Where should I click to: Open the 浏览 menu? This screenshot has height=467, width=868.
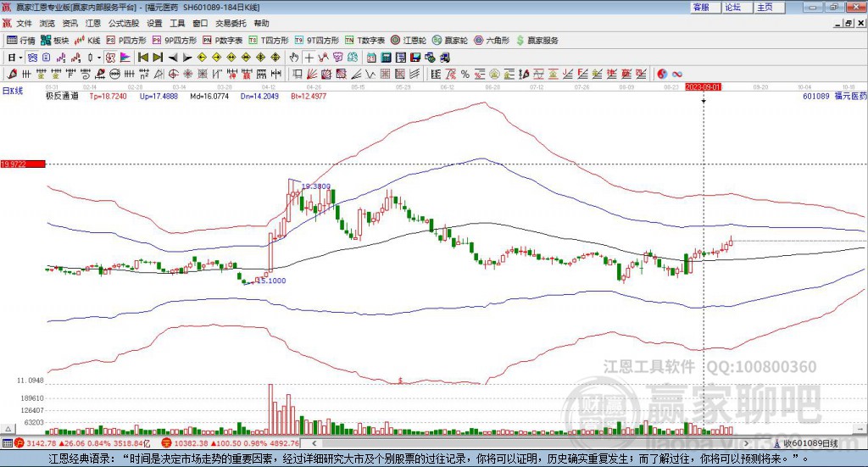[47, 23]
